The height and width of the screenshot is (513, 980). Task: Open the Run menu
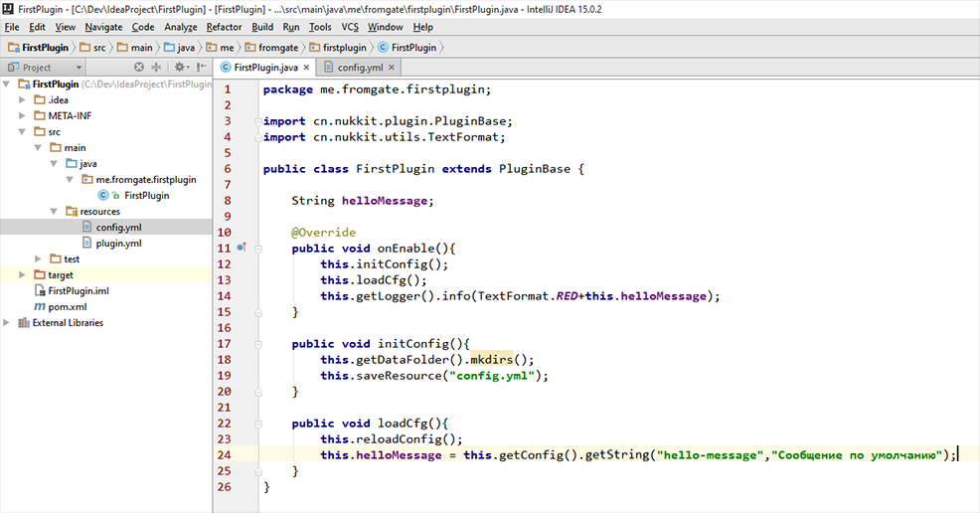click(x=290, y=27)
